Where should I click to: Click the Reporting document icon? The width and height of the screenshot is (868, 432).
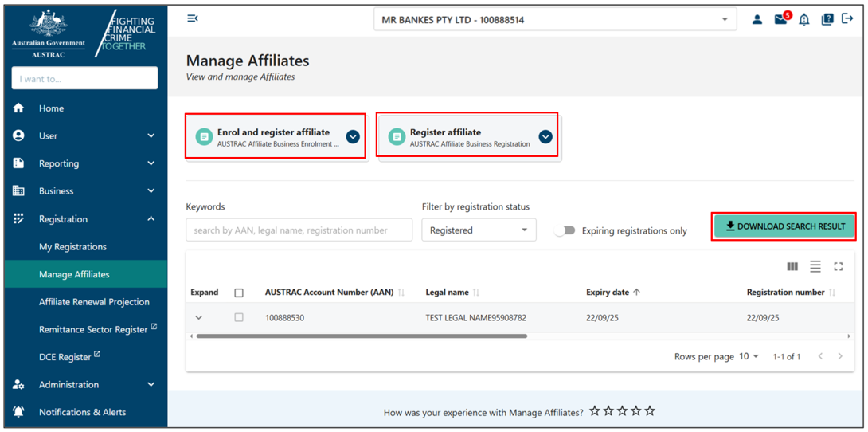(19, 163)
